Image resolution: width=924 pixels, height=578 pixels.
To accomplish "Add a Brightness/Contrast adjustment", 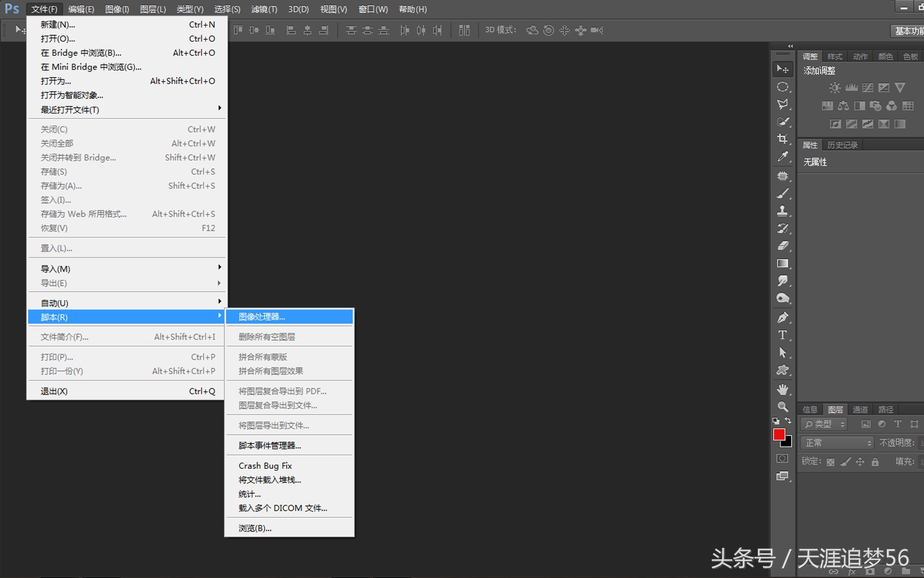I will (835, 88).
